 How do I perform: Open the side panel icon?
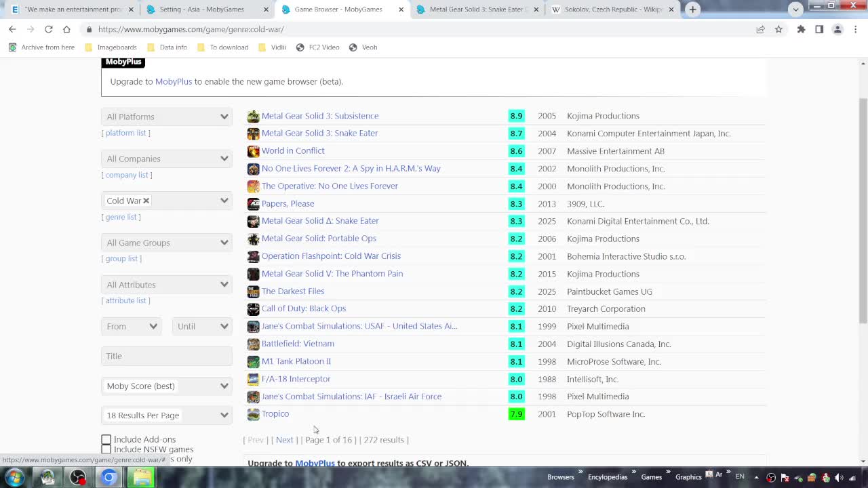point(819,29)
